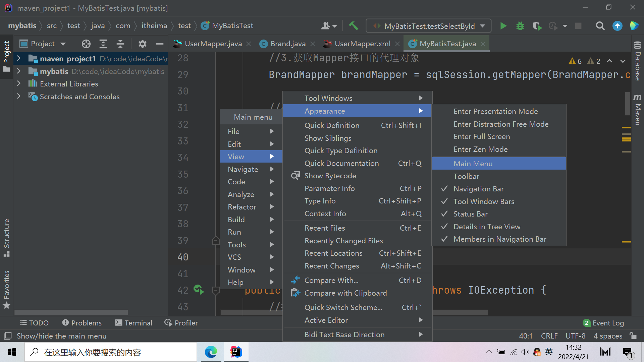
Task: Open Project panel settings gear
Action: click(x=143, y=44)
